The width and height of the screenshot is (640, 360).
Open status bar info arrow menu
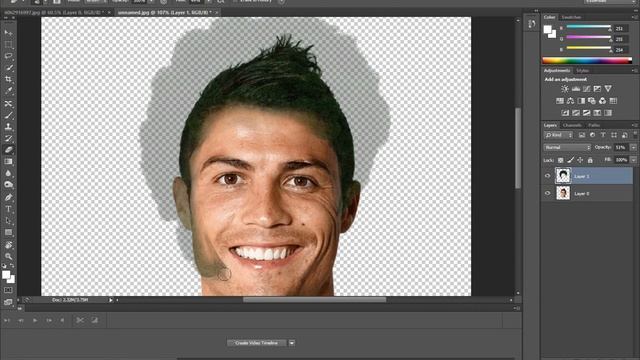pyautogui.click(x=111, y=300)
